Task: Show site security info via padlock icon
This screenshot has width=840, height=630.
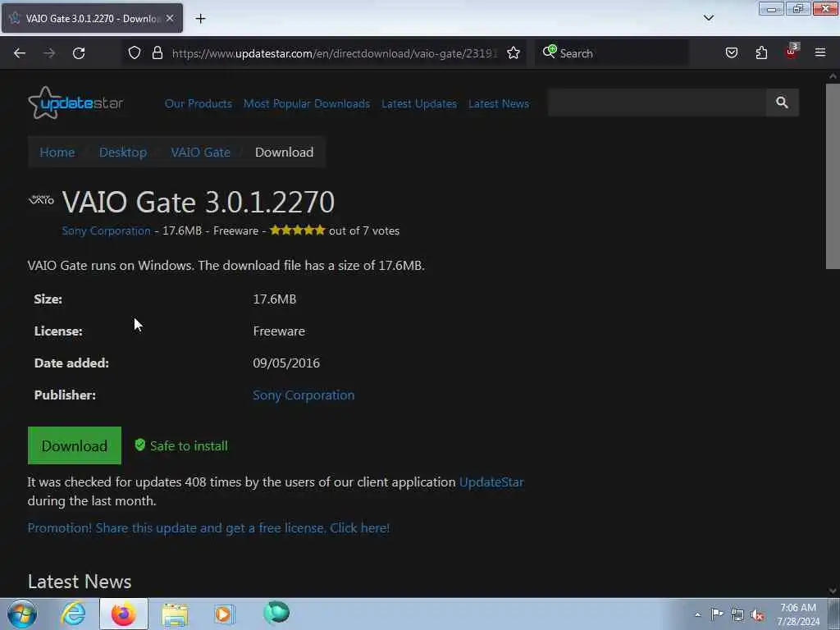Action: [157, 53]
